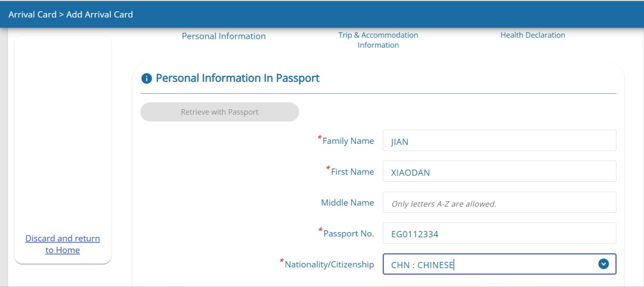
Task: Select the Family Name field containing JIAN
Action: coord(500,140)
